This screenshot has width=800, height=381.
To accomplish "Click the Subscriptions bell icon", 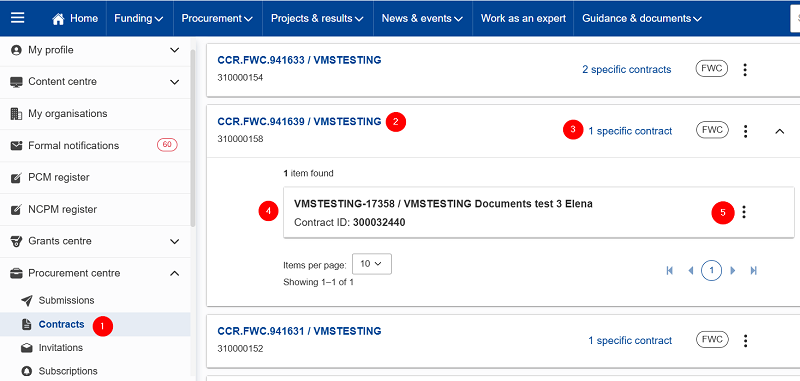I will [27, 371].
